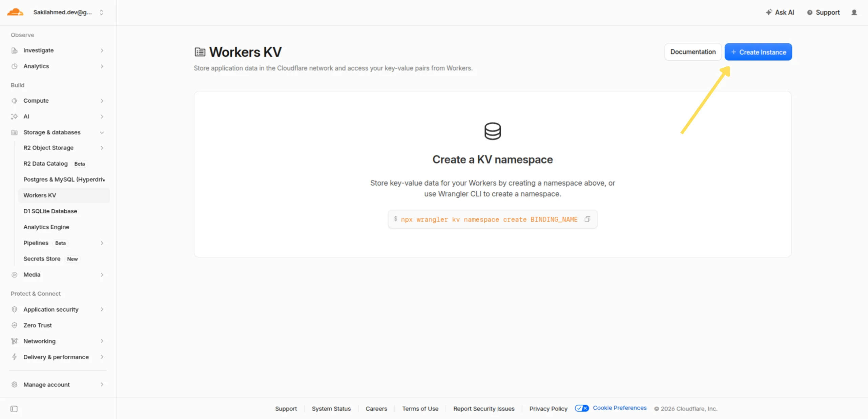Click the Storage & databases icon

click(14, 132)
